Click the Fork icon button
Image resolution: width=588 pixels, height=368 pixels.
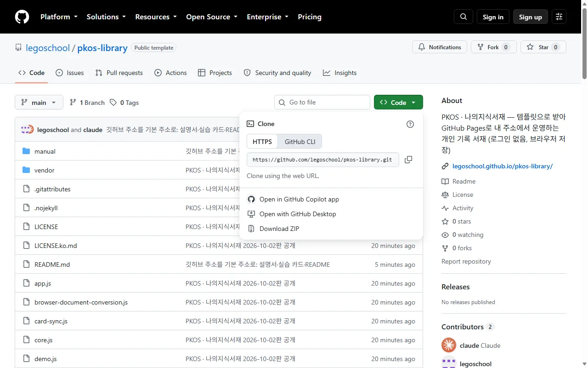(493, 47)
